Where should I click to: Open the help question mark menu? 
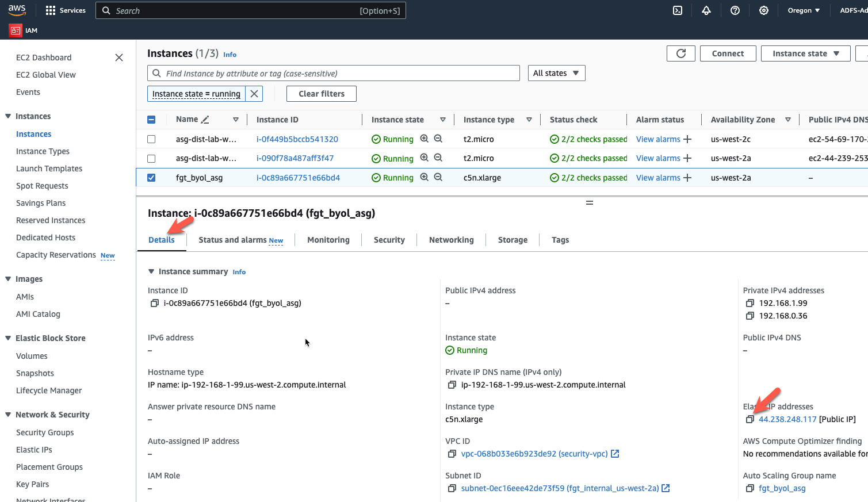click(735, 10)
